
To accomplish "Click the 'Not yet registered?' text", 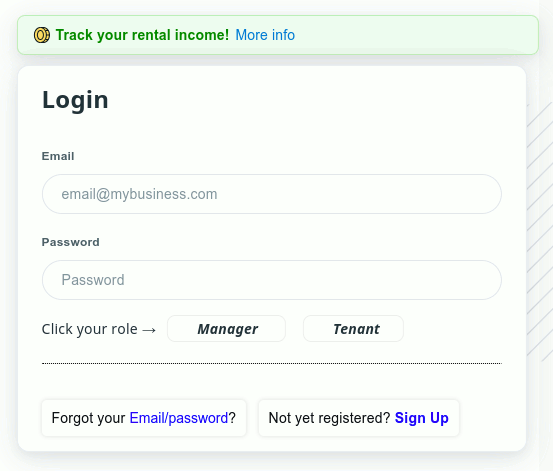I will tap(329, 418).
